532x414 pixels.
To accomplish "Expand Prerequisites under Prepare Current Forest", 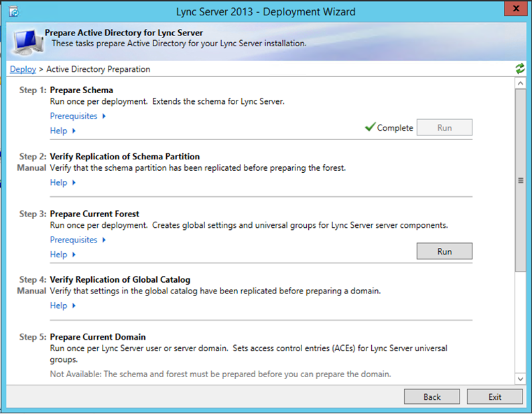I will (78, 240).
